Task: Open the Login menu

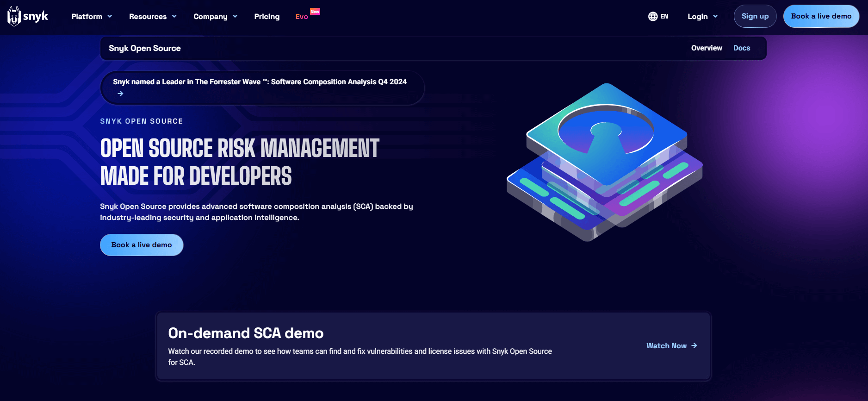Action: [702, 17]
